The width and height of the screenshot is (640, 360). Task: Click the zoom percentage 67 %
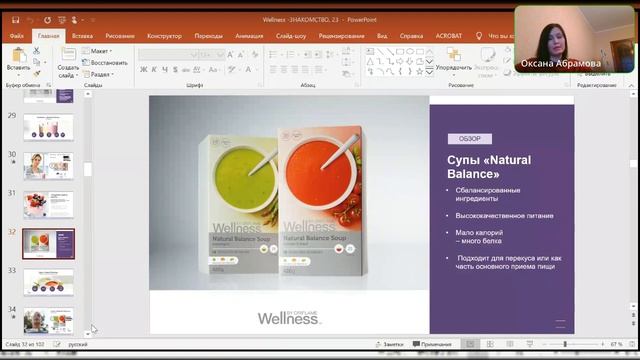[x=616, y=344]
